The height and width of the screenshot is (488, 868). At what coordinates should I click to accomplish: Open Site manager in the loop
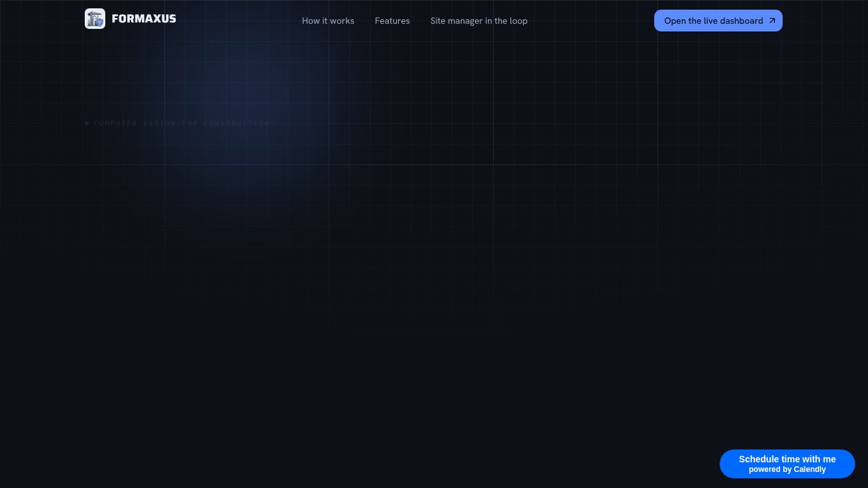[x=479, y=21]
